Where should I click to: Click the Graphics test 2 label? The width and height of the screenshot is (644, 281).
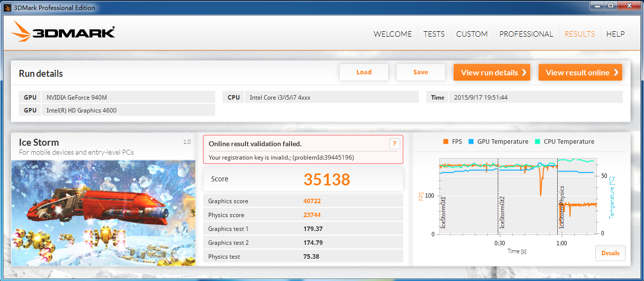click(x=229, y=243)
